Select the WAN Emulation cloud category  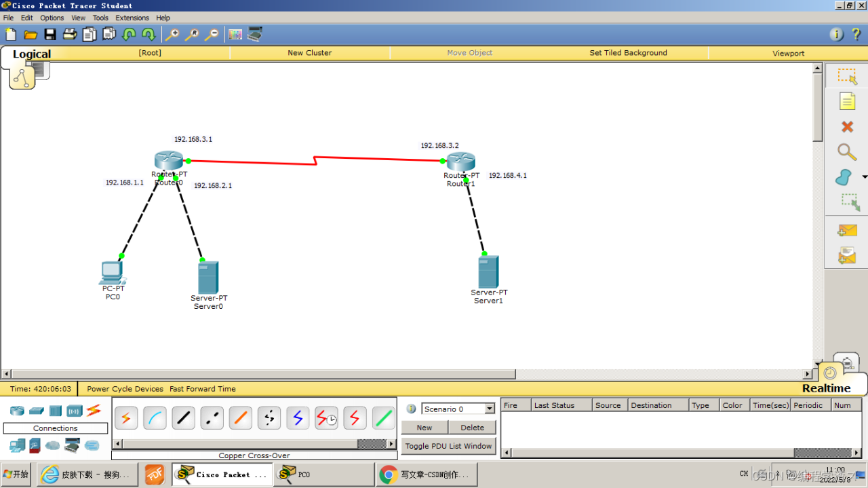(x=53, y=445)
